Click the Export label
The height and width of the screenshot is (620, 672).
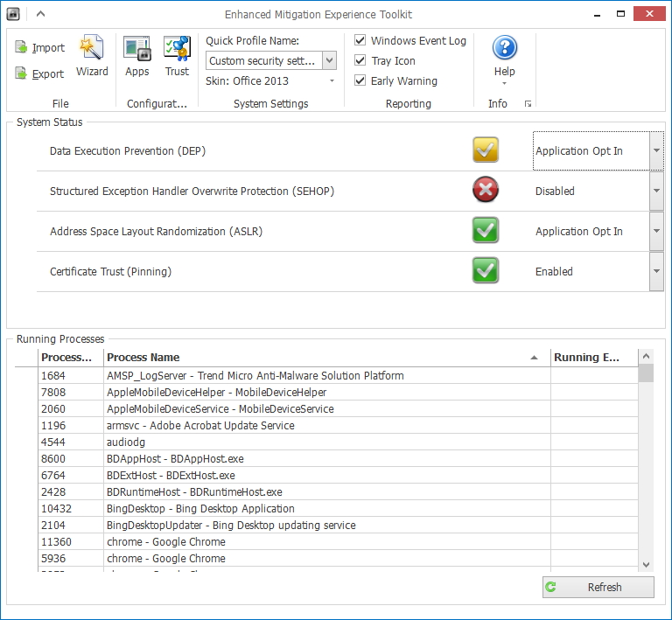pyautogui.click(x=48, y=74)
